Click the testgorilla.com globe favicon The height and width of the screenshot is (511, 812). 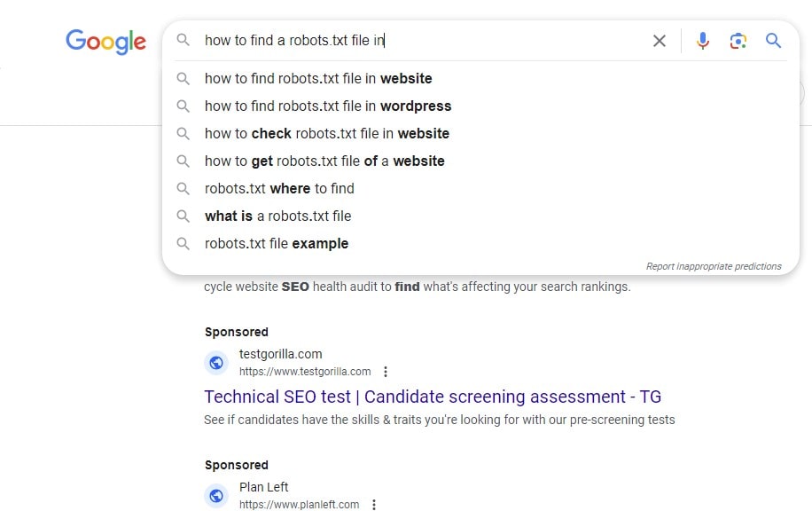pyautogui.click(x=216, y=363)
